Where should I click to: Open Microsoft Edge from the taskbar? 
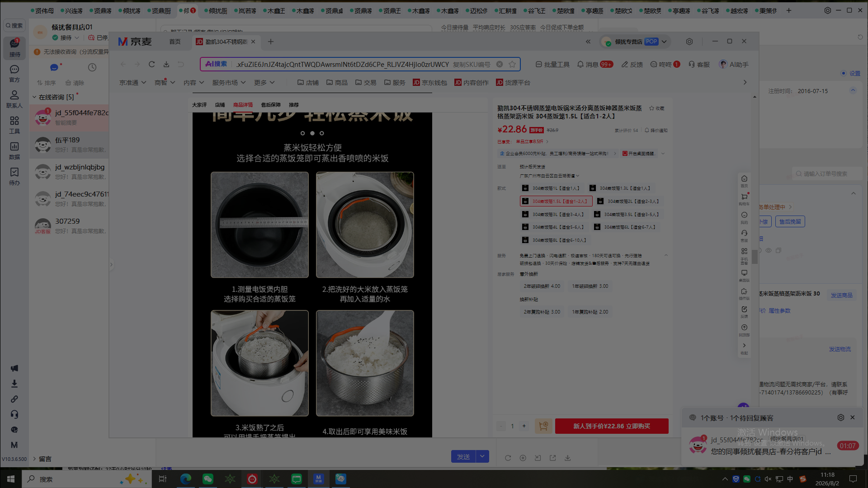(x=186, y=479)
